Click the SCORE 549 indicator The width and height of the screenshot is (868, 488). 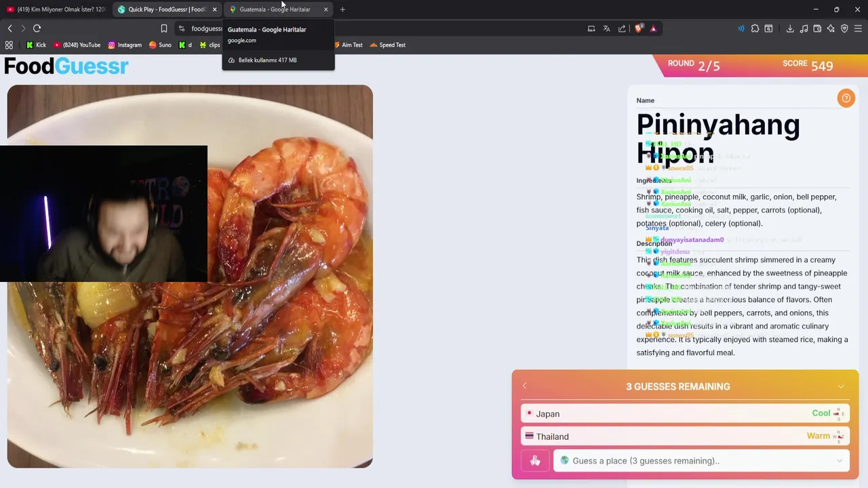(x=808, y=65)
